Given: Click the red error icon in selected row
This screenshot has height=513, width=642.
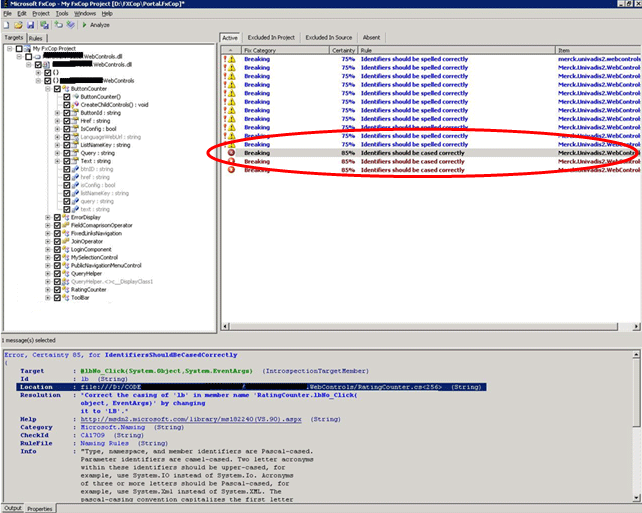Looking at the screenshot, I should pos(231,153).
